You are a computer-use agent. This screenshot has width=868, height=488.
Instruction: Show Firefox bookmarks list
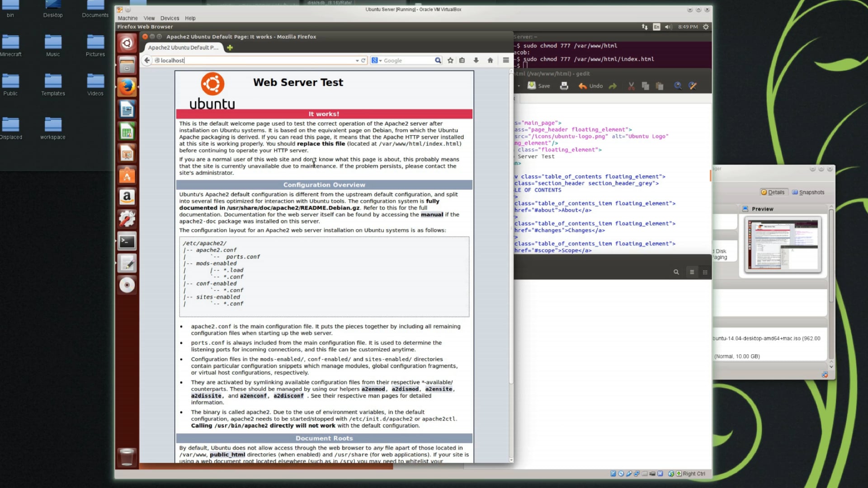[x=462, y=60]
